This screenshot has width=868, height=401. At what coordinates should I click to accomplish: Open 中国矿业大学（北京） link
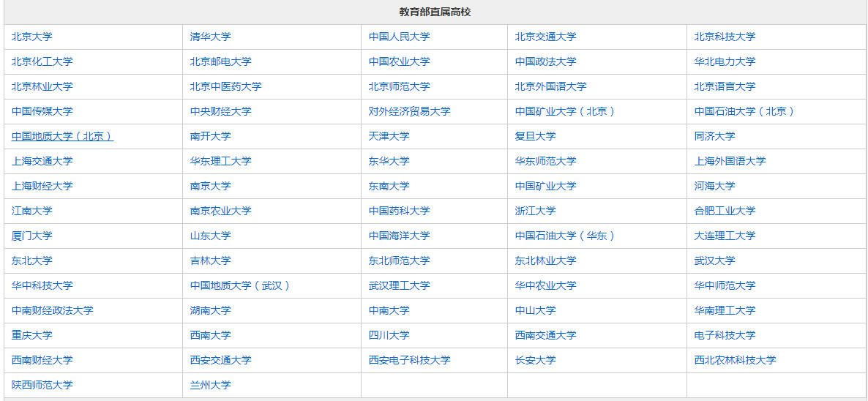point(565,112)
